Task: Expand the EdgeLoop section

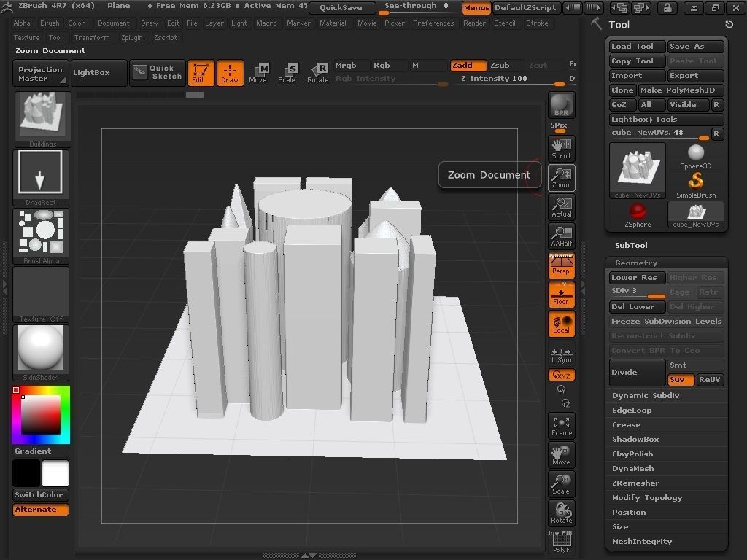Action: [631, 411]
